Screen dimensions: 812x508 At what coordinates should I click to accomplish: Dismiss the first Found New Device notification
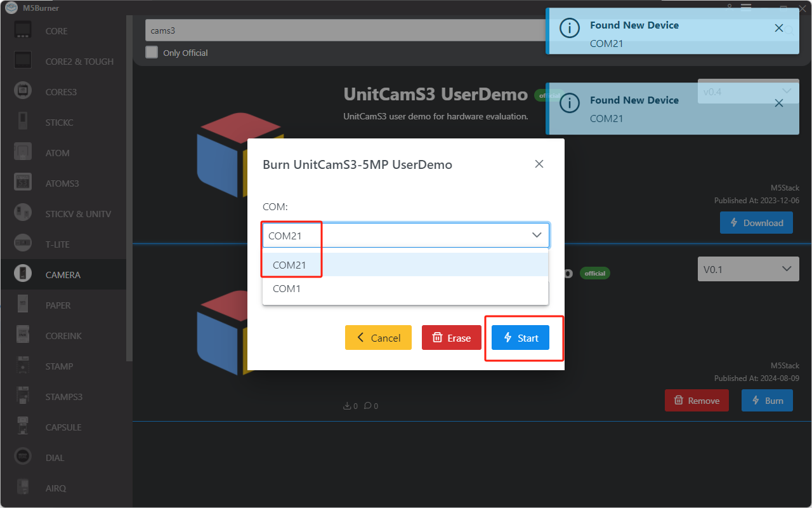[779, 28]
